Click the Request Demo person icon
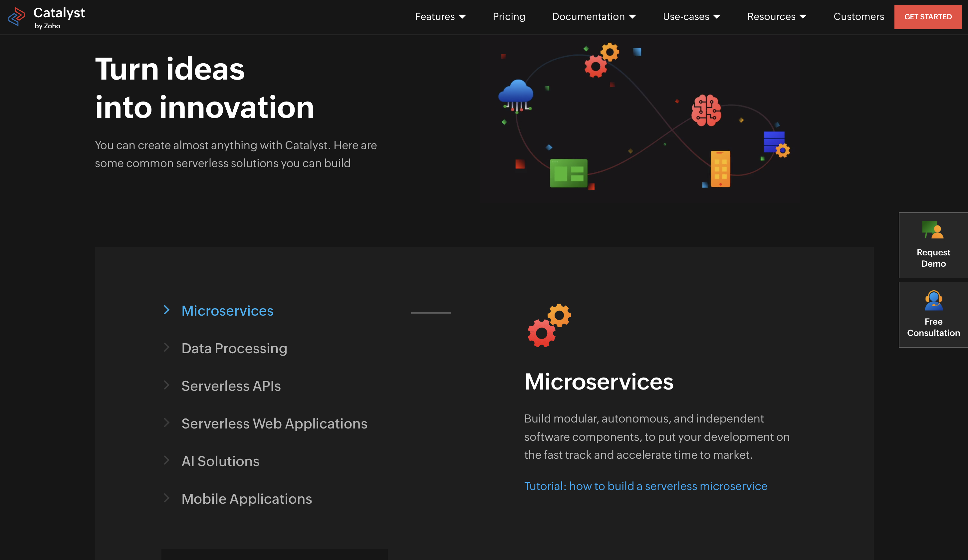 tap(933, 231)
